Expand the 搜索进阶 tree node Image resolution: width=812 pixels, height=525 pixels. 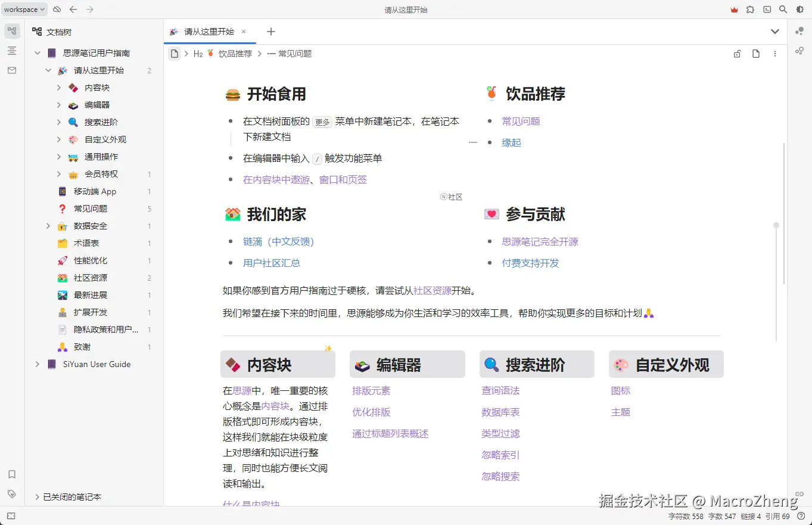coord(59,122)
